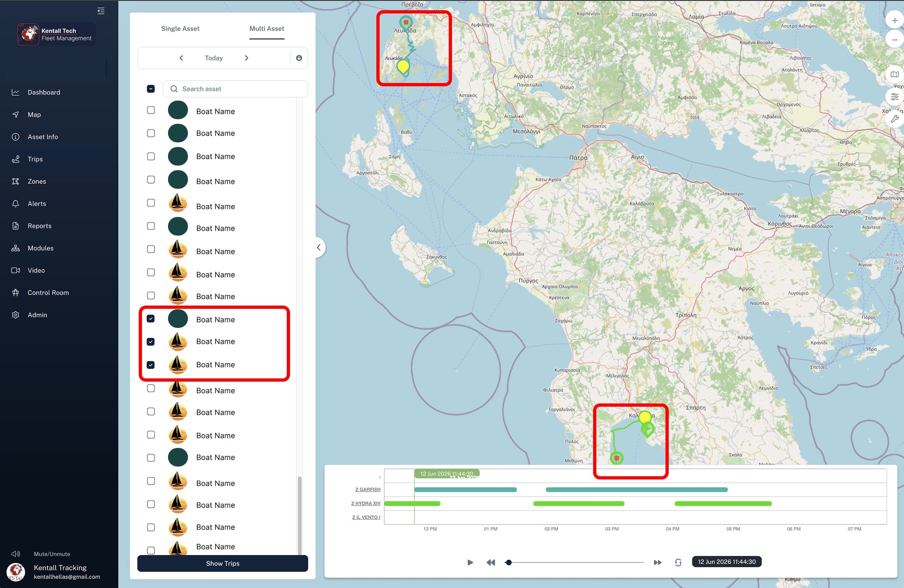Toggle the select-all assets checkbox
This screenshot has height=588, width=904.
pos(151,89)
